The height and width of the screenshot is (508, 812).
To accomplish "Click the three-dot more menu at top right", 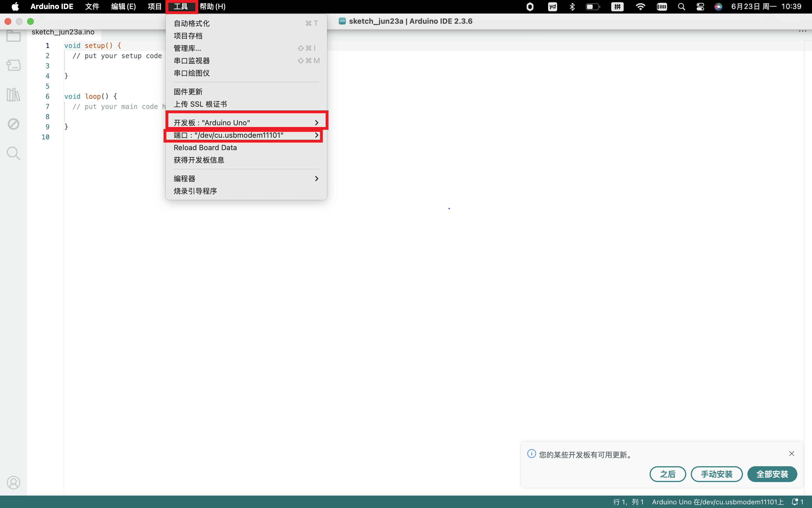I will coord(802,31).
